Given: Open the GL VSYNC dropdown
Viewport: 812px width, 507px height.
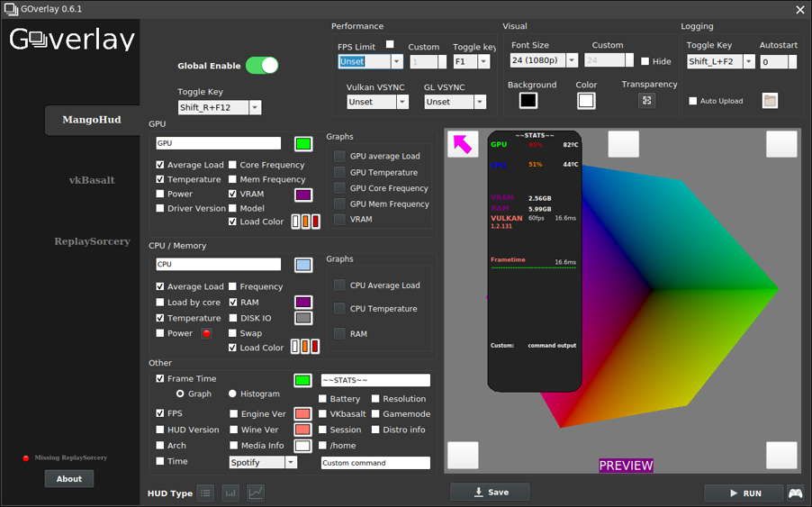Looking at the screenshot, I should coord(480,102).
